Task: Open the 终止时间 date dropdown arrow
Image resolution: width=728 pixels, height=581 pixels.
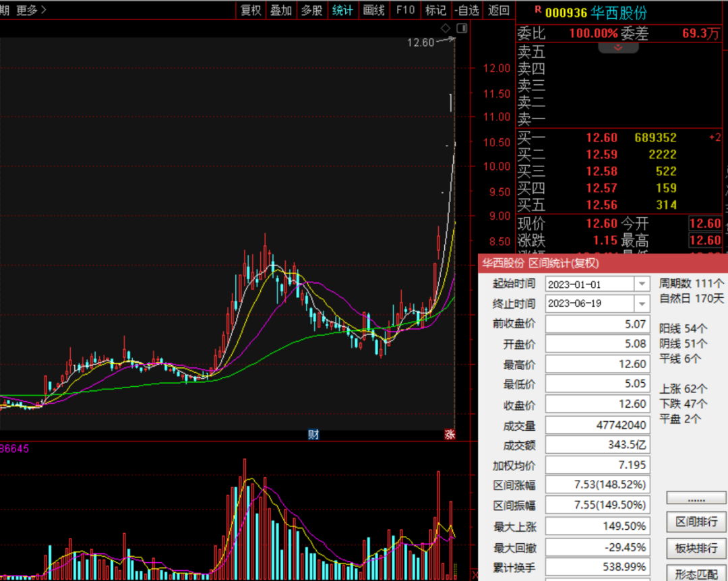Action: point(642,304)
